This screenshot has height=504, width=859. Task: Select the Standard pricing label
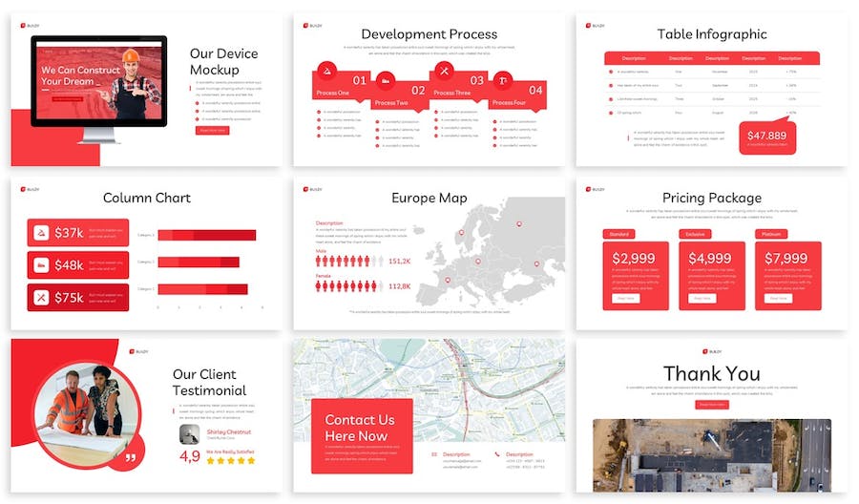618,234
